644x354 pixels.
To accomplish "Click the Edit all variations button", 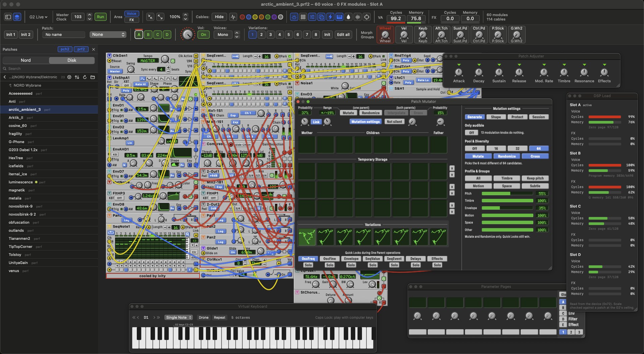I will [x=343, y=35].
